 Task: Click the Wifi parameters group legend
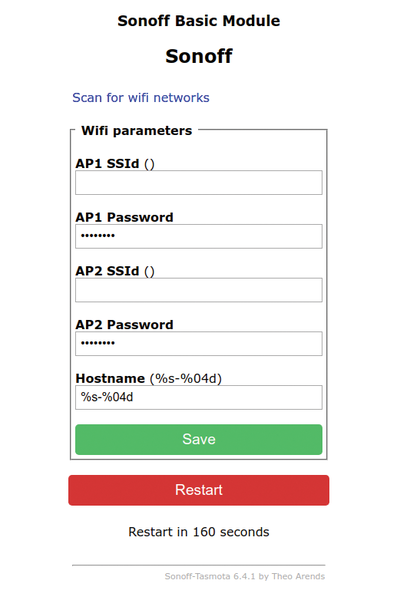click(137, 131)
